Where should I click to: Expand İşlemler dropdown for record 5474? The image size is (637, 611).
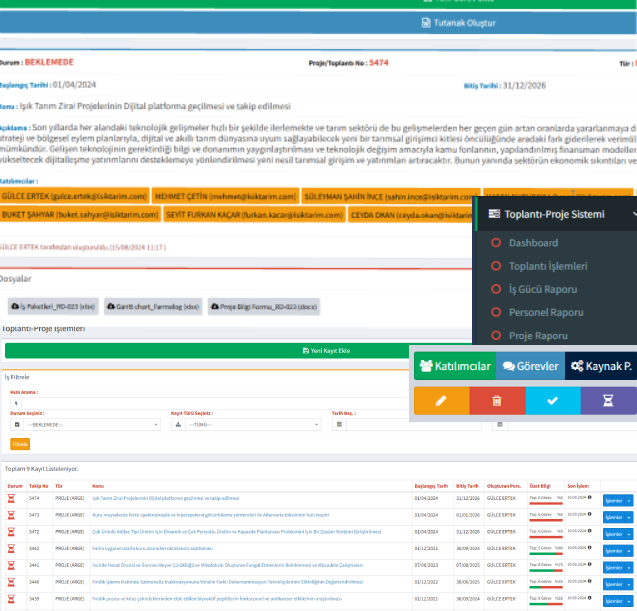point(617,499)
